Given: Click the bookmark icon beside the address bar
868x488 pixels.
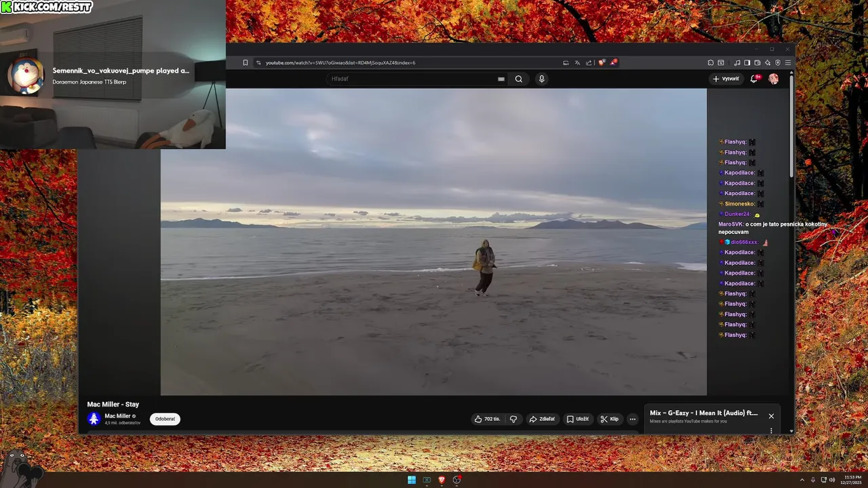Looking at the screenshot, I should coord(245,62).
